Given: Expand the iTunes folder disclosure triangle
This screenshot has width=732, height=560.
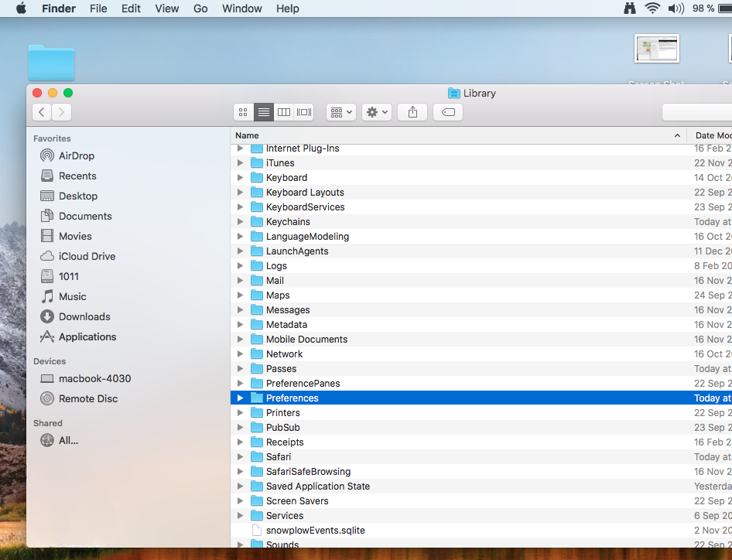Looking at the screenshot, I should point(241,163).
